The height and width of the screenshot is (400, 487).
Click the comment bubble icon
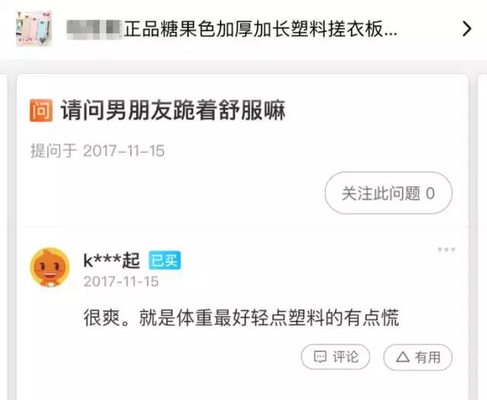click(320, 357)
